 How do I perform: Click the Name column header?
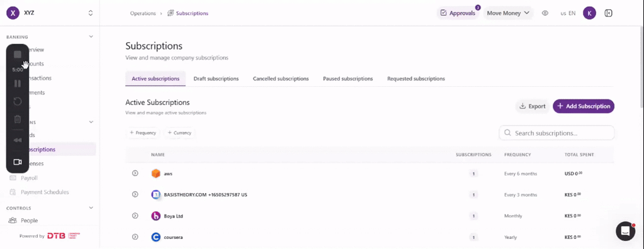pyautogui.click(x=158, y=155)
